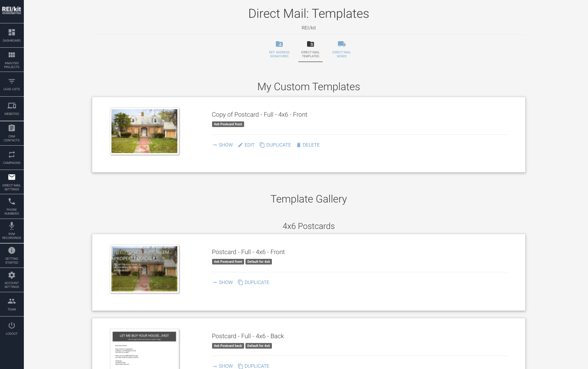
Task: Click the house photo thumbnail of the custom template
Action: [x=144, y=131]
